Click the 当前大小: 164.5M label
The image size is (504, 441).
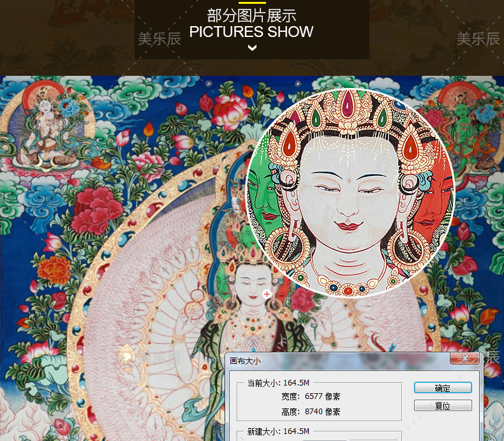coord(278,383)
